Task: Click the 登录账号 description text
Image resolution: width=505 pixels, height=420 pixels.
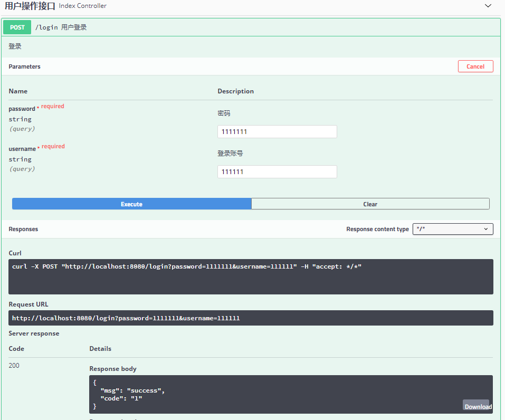Action: tap(230, 154)
